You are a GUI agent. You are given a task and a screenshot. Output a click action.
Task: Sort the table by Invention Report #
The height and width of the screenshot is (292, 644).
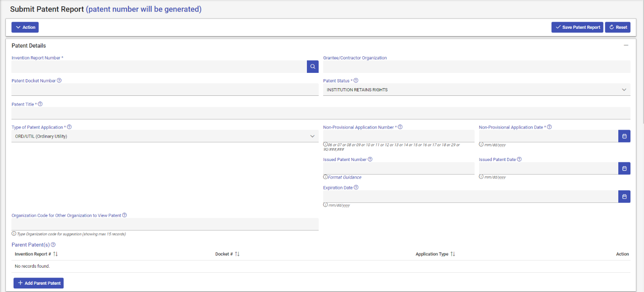point(55,254)
